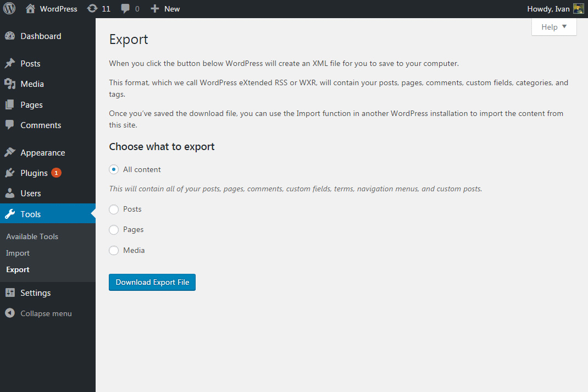Select the Pages radio option

(x=114, y=230)
